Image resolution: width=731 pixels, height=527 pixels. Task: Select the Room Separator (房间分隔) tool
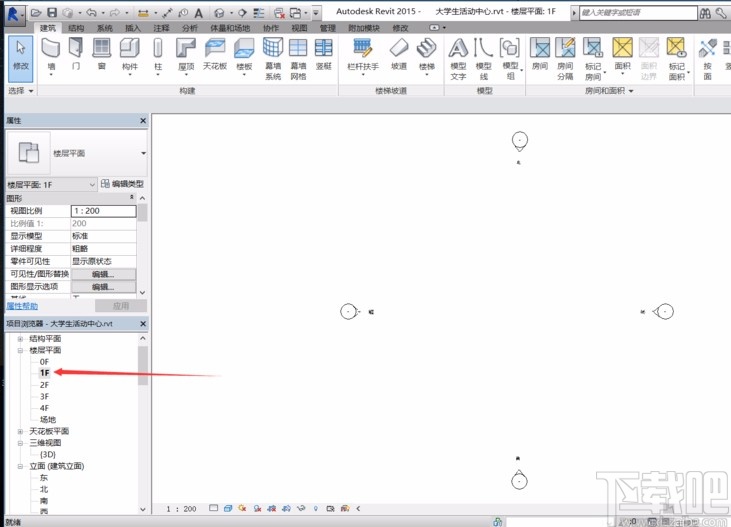pyautogui.click(x=565, y=58)
